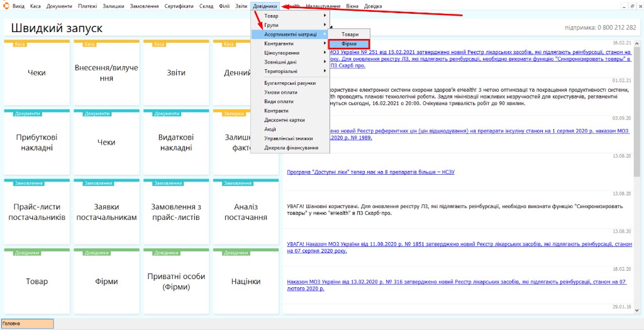
Task: Expand the Товар submenu arrow
Action: pos(325,16)
